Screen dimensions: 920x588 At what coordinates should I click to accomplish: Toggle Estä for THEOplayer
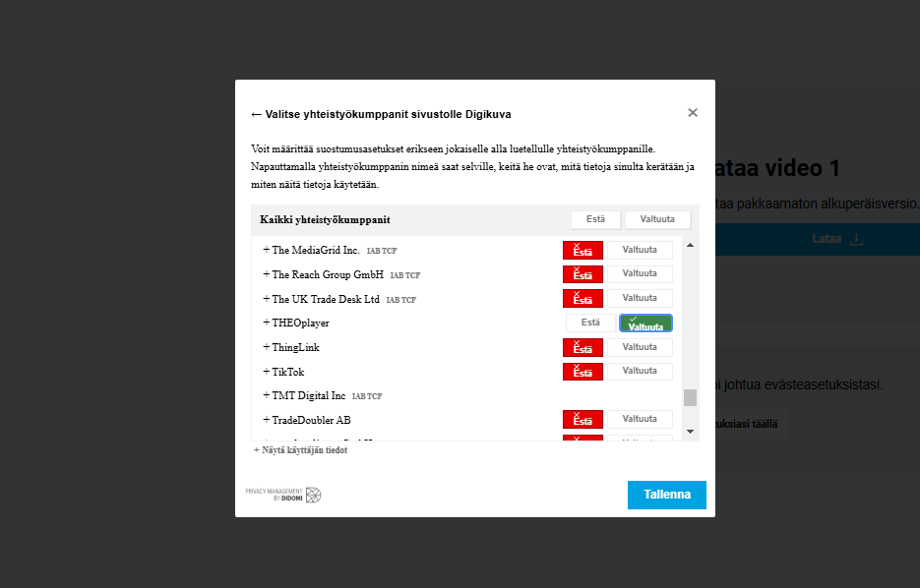(x=590, y=323)
